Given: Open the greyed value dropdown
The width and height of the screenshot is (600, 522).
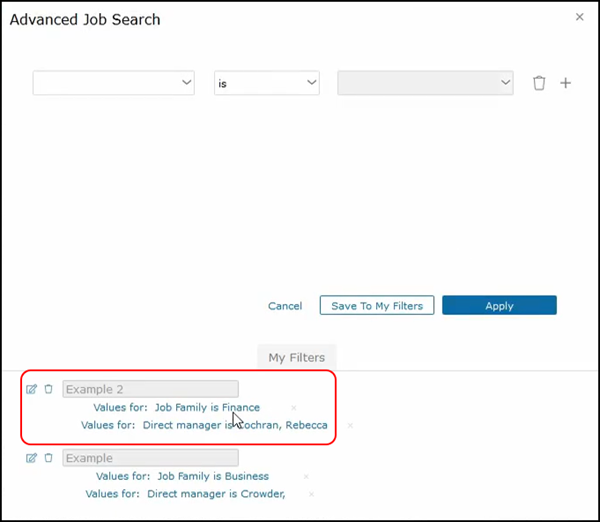Looking at the screenshot, I should [425, 84].
